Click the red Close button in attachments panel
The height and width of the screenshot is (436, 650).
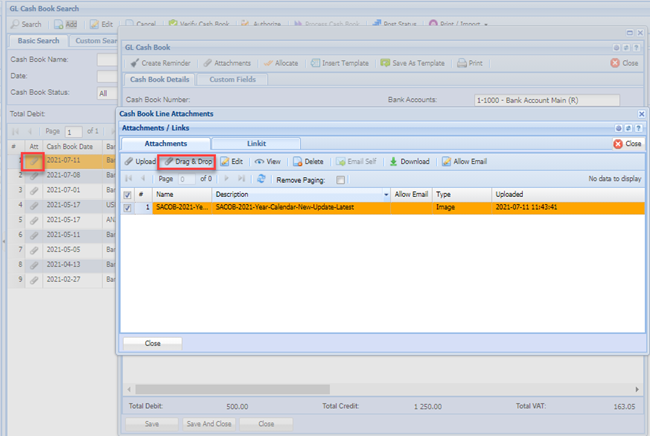point(627,144)
